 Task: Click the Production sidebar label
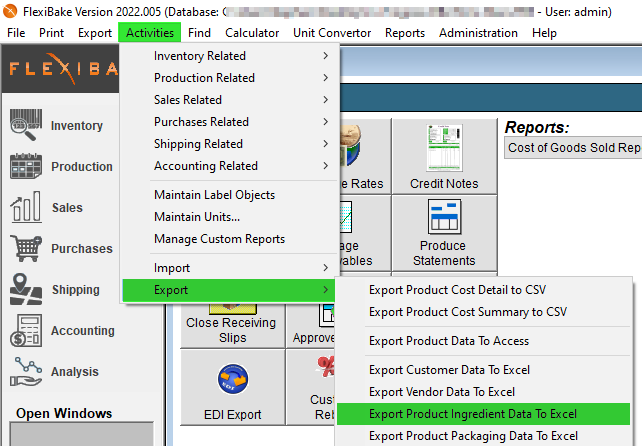pos(82,167)
